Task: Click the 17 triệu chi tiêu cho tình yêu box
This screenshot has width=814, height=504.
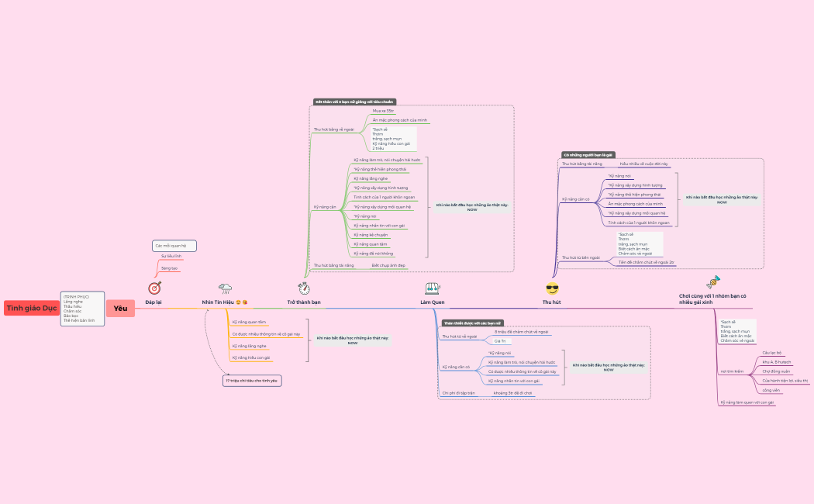Action: 252,381
